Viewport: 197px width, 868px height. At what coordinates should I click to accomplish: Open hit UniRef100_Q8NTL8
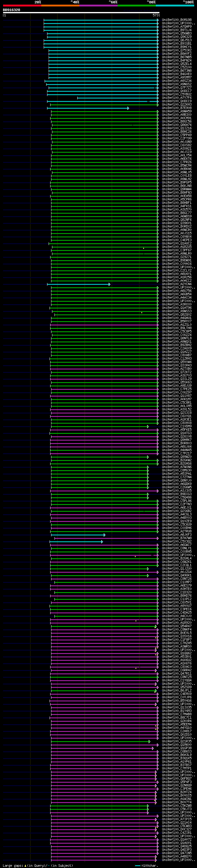pos(177,338)
